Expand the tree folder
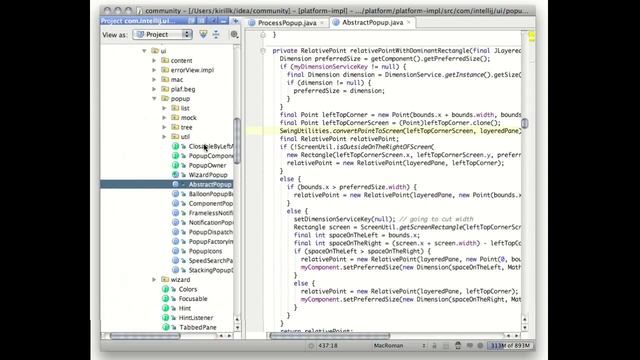Viewport: 640px width, 360px height. 164,127
